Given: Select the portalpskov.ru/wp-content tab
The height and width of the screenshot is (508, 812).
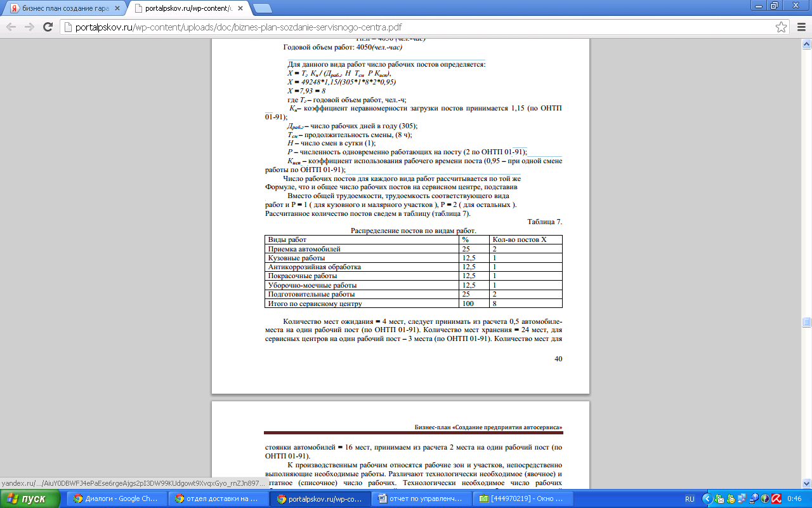Looking at the screenshot, I should (188, 8).
